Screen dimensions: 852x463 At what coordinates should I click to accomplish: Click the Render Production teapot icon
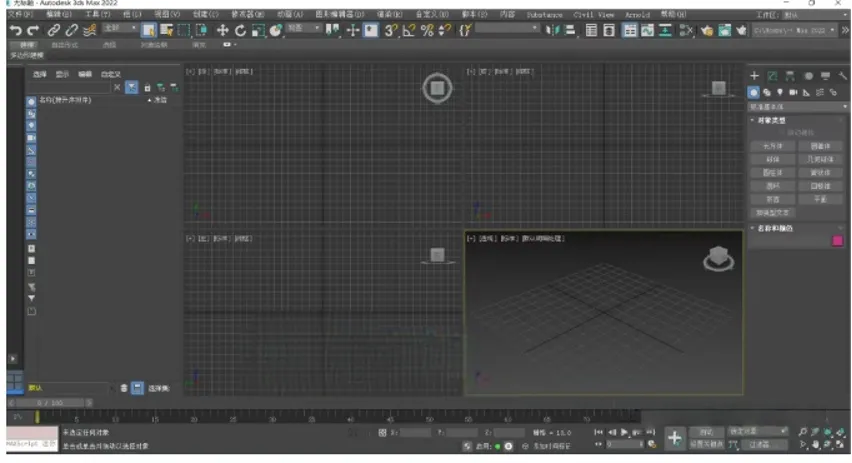(x=741, y=30)
